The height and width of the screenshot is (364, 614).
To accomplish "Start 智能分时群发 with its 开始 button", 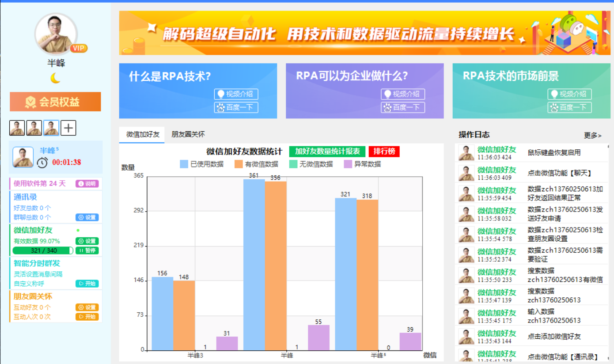I will (x=87, y=284).
